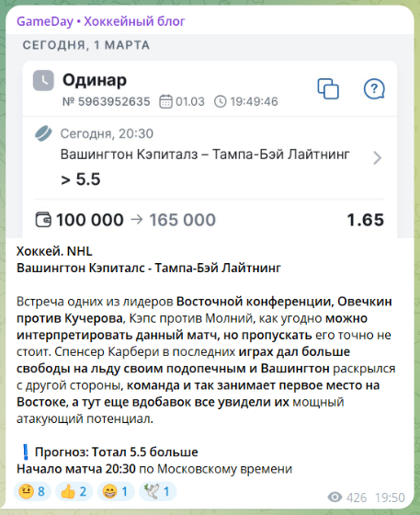Toggle the grinning face reaction with 1
This screenshot has height=515, width=420.
(x=116, y=491)
